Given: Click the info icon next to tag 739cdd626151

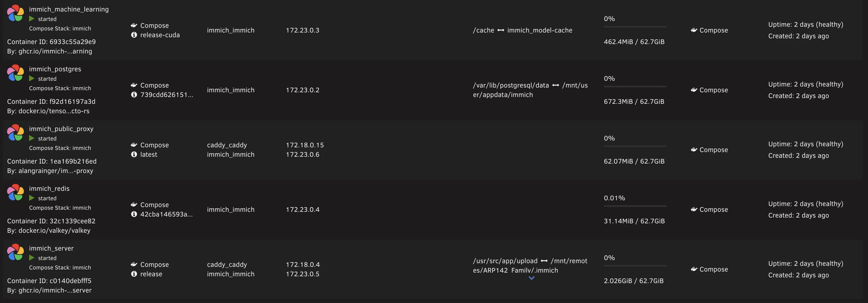Looking at the screenshot, I should tap(134, 95).
